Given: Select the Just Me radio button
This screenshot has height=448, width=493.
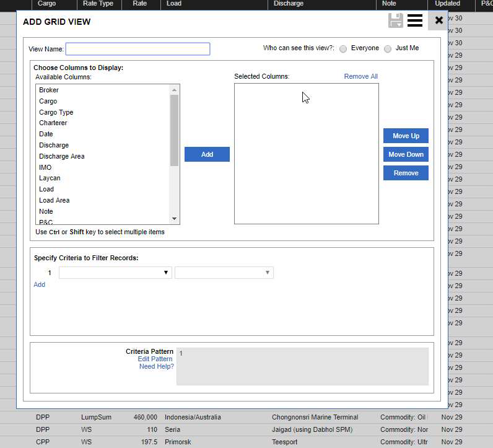Looking at the screenshot, I should [388, 49].
